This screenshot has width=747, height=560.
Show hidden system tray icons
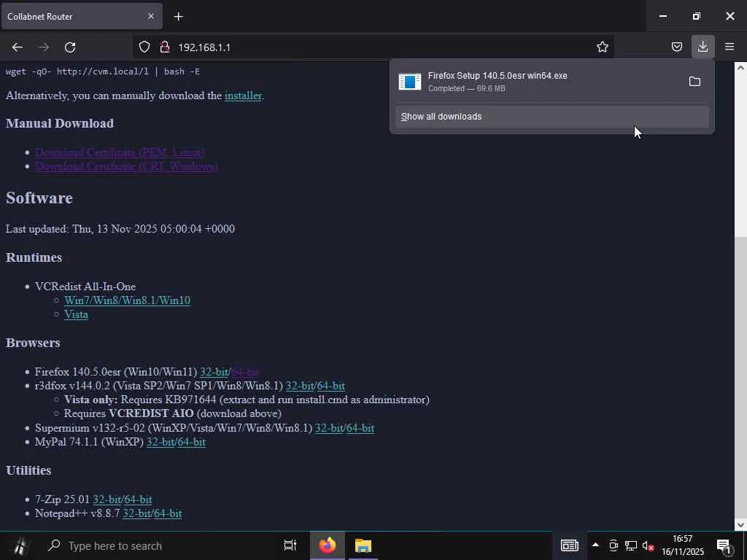(595, 545)
